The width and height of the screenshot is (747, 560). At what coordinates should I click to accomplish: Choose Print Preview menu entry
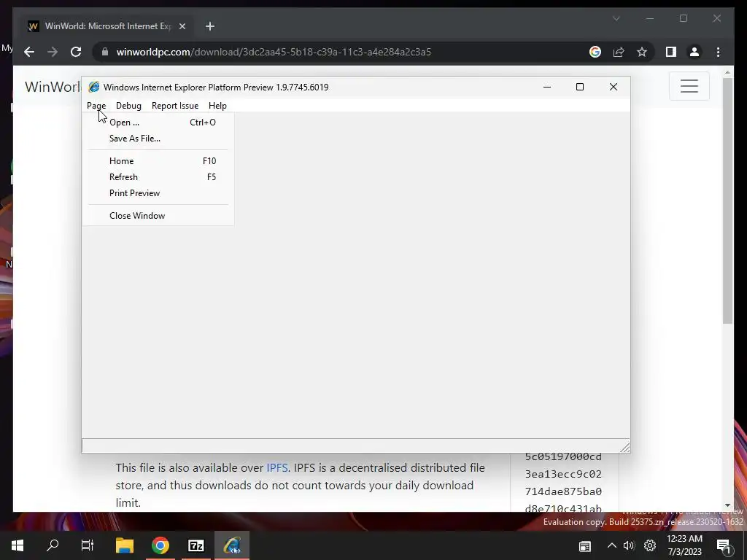[158, 193]
